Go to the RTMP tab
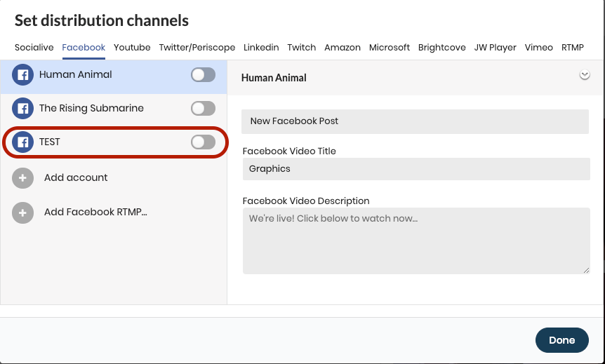605x364 pixels. 573,48
